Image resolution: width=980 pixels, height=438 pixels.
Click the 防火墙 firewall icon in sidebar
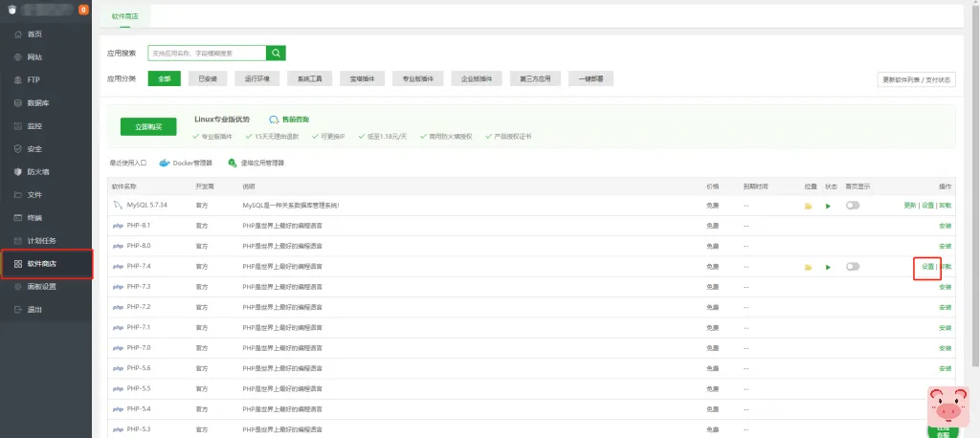[x=18, y=172]
